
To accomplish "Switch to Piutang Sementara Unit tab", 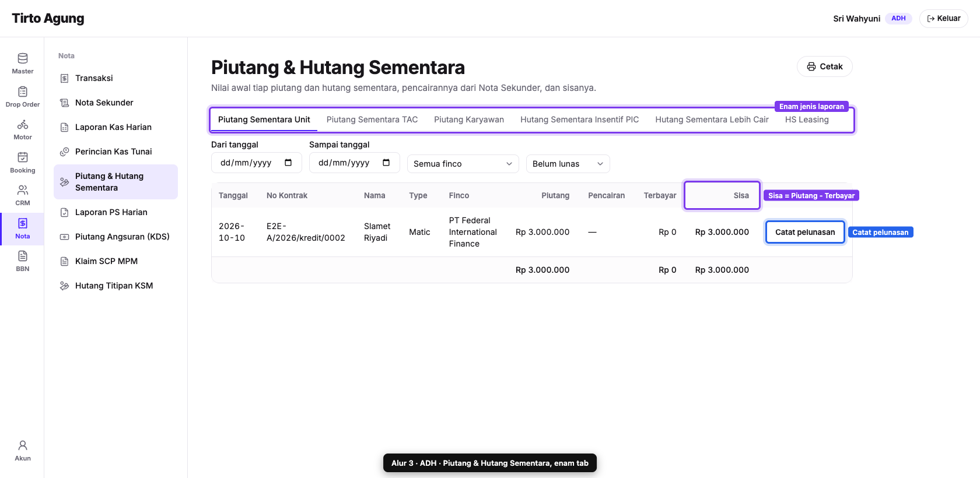I will click(264, 119).
